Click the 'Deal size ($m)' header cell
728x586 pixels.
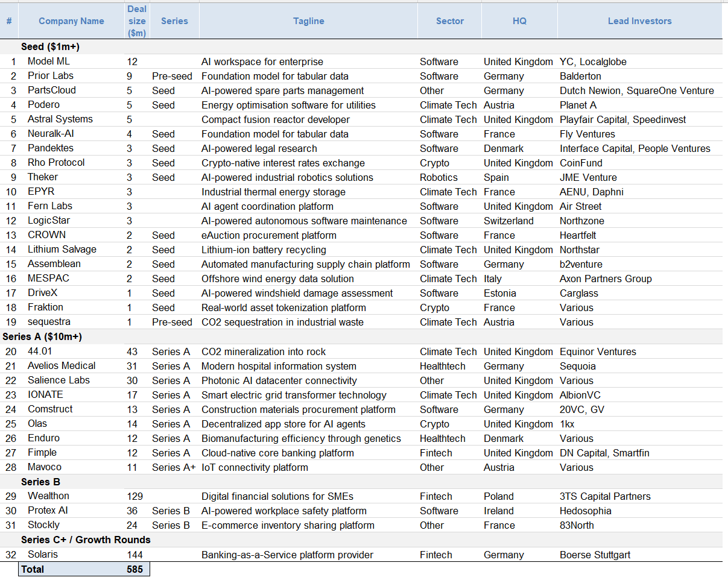click(137, 21)
